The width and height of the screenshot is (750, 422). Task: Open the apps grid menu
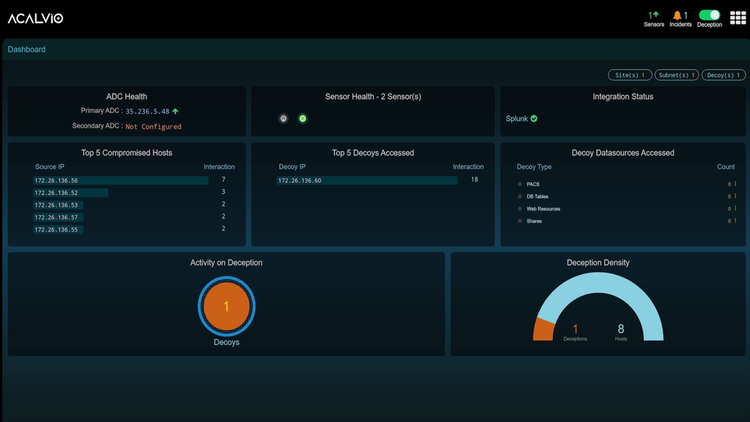(x=738, y=18)
